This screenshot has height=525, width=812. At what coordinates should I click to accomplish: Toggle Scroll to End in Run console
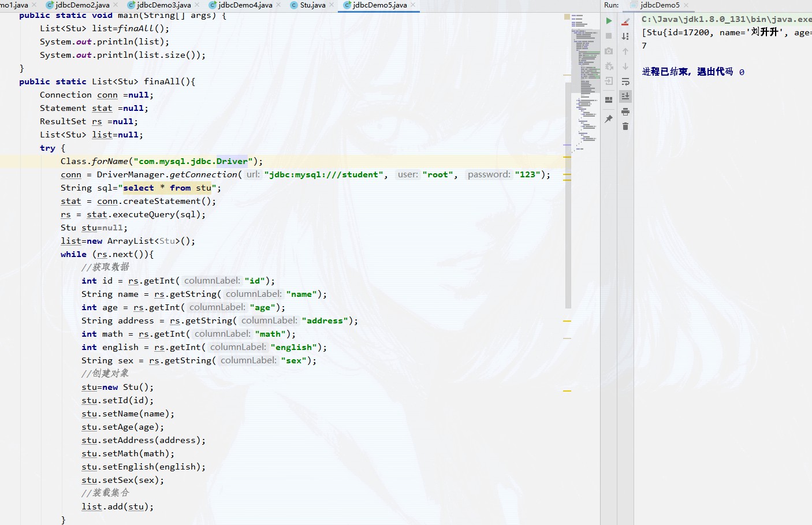click(x=625, y=96)
